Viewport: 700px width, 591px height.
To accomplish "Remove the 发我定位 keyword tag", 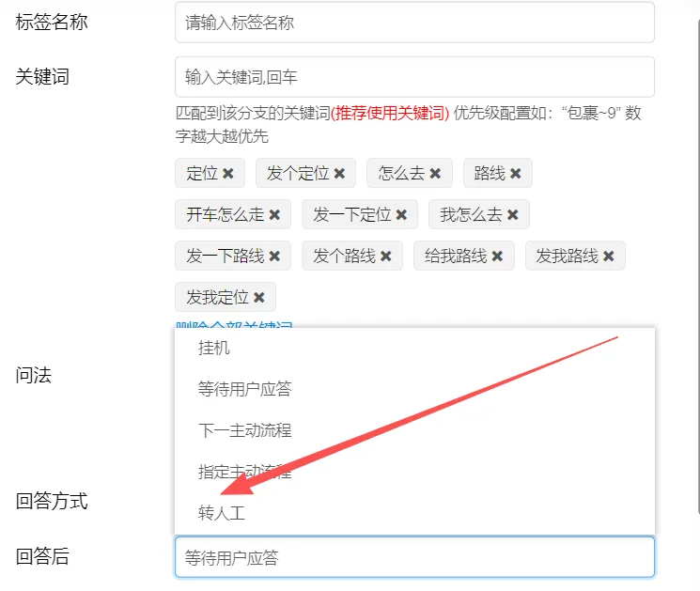I will tap(259, 297).
